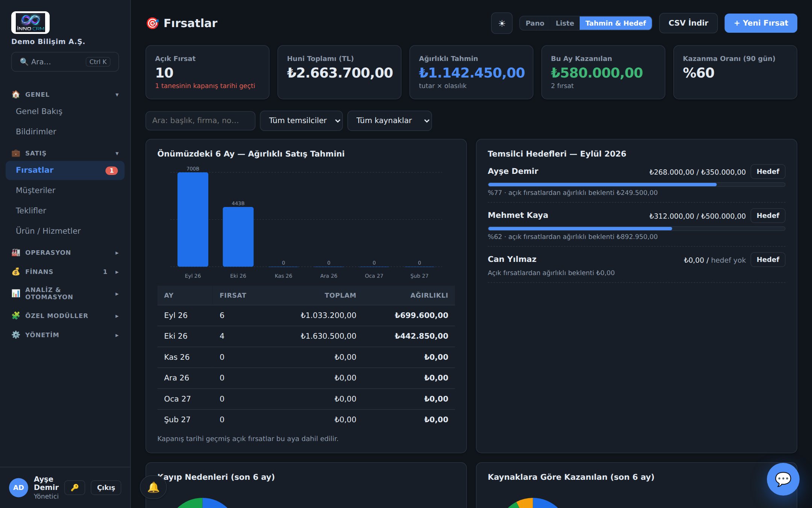Click the INNO CRM logo
Viewport: 812px width, 508px height.
point(30,23)
